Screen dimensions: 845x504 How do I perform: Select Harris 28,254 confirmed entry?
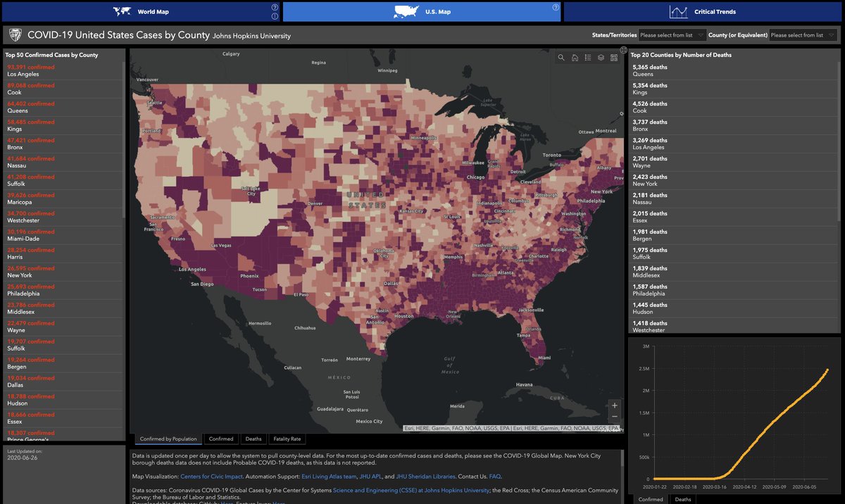[x=63, y=253]
